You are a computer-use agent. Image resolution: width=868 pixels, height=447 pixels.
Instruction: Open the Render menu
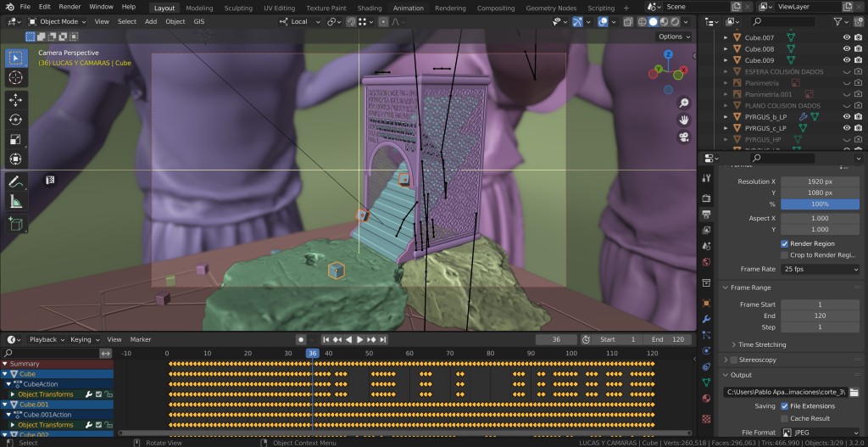[70, 7]
